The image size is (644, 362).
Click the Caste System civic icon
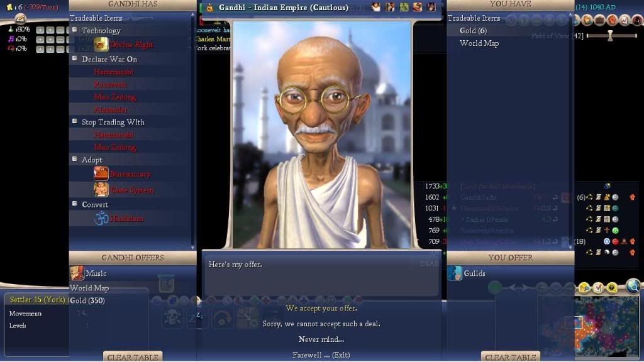(101, 190)
